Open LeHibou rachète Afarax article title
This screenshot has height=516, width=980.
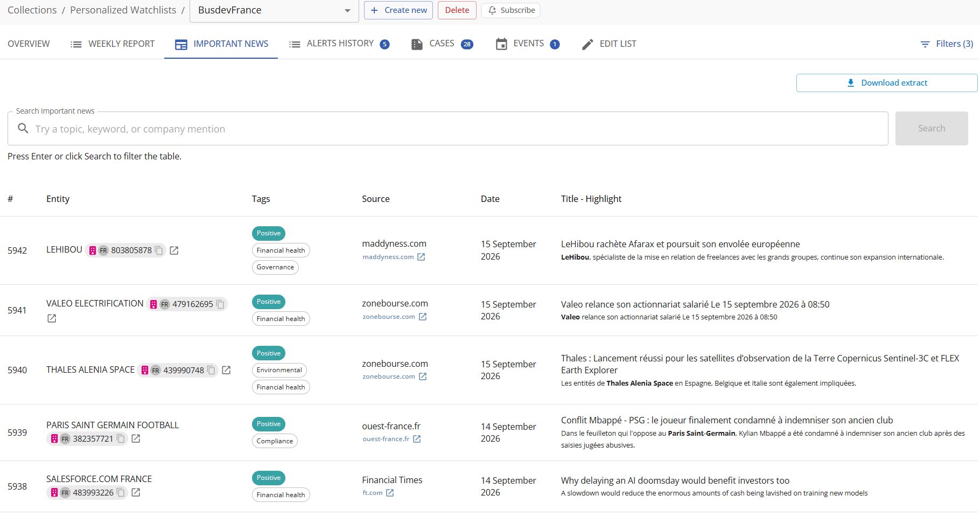pyautogui.click(x=681, y=244)
